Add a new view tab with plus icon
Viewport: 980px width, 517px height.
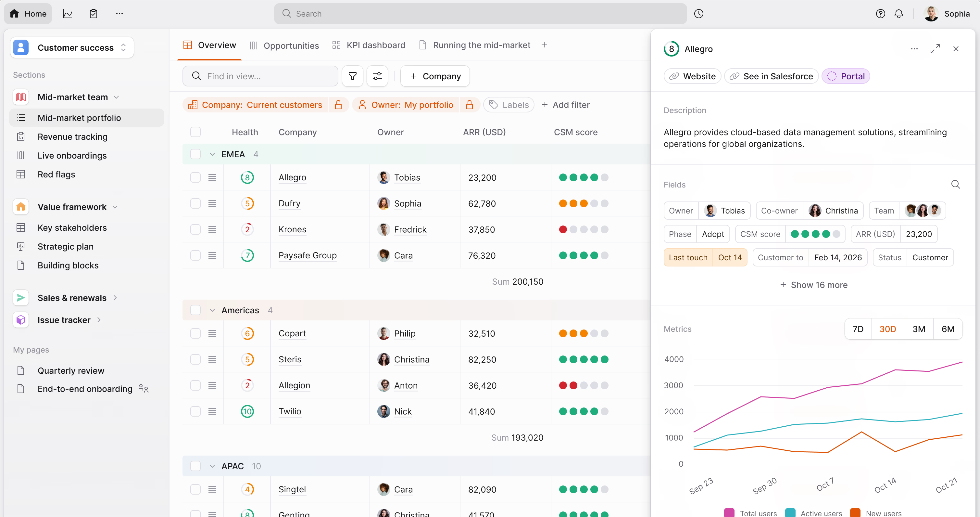[x=544, y=45]
